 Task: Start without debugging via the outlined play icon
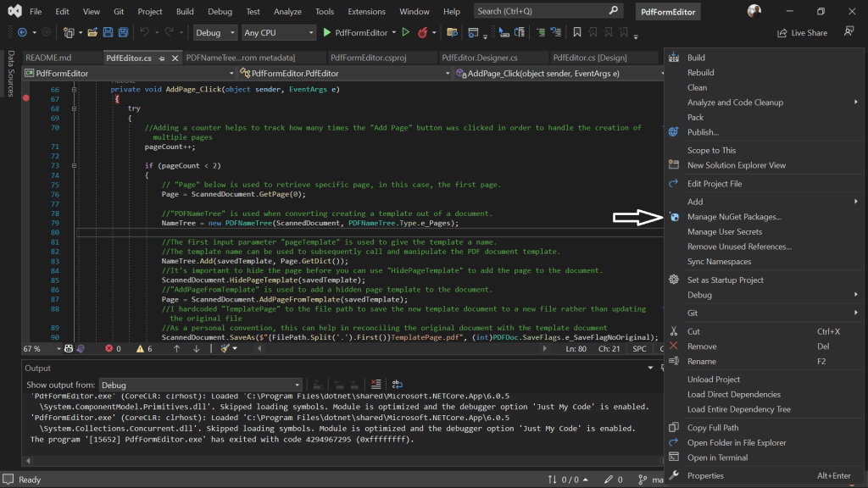406,33
